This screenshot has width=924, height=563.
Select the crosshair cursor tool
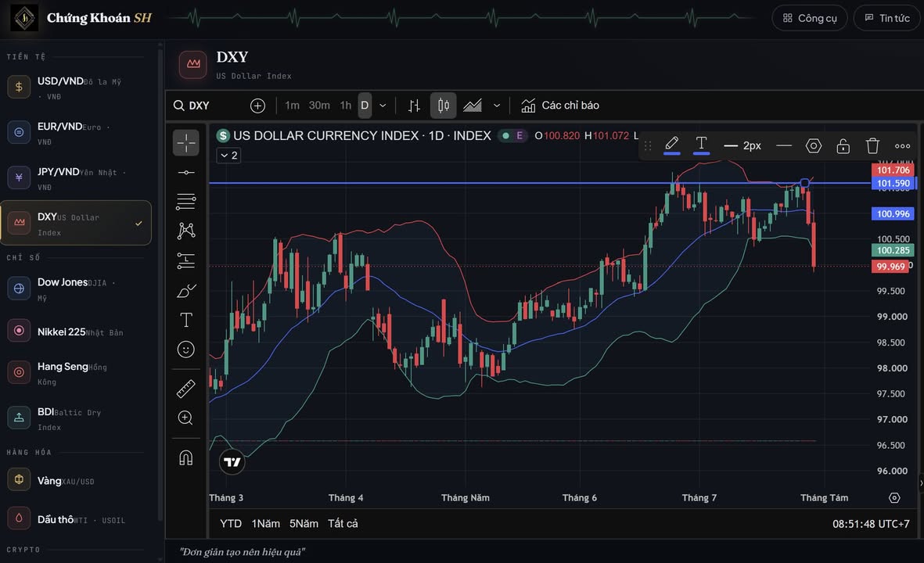(185, 142)
